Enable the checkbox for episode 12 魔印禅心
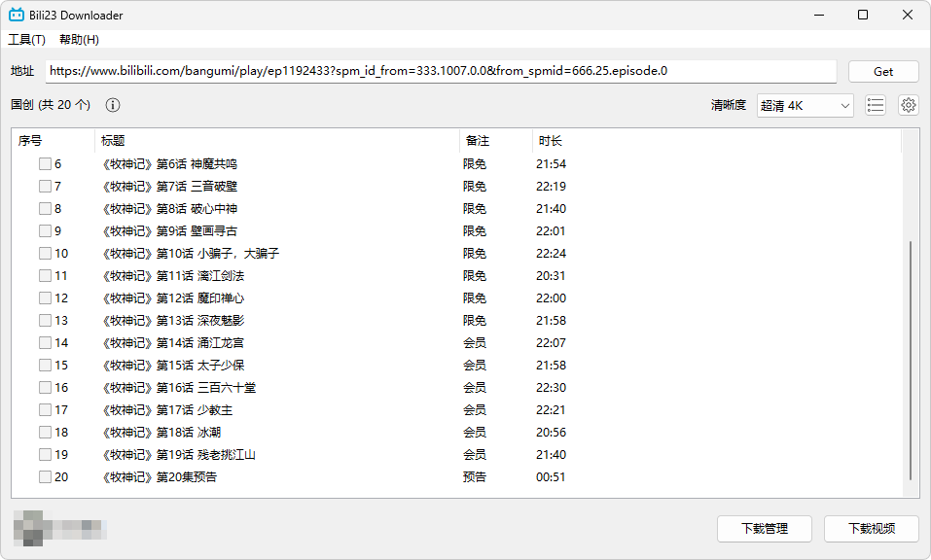The height and width of the screenshot is (560, 931). (45, 297)
